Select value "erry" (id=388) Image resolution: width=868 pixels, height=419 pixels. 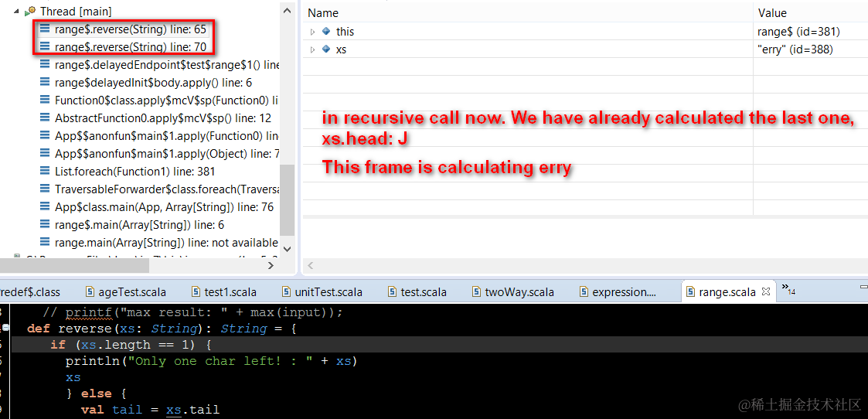pyautogui.click(x=795, y=49)
